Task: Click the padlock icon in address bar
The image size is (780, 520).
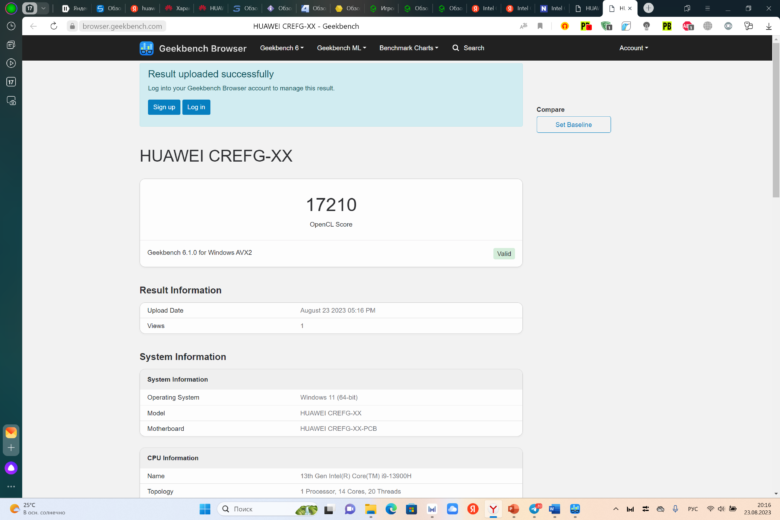Action: 72,26
